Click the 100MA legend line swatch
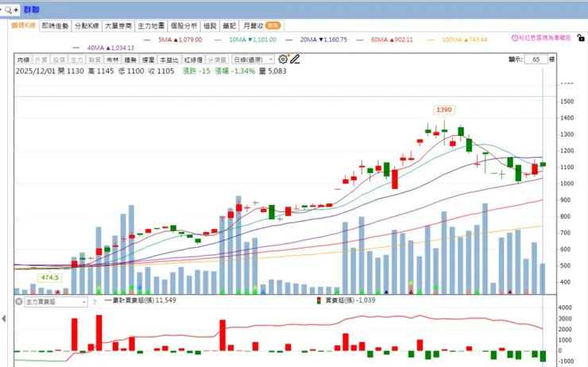The height and width of the screenshot is (367, 588). (x=431, y=40)
